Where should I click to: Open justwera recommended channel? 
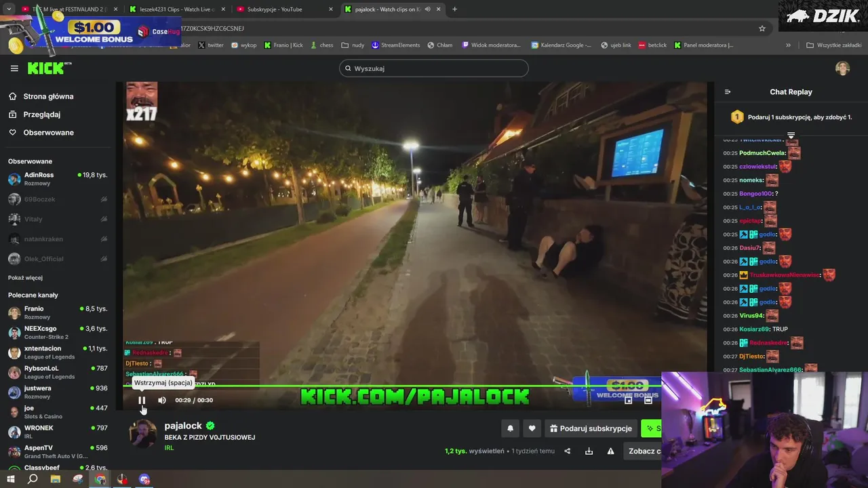[x=58, y=392]
